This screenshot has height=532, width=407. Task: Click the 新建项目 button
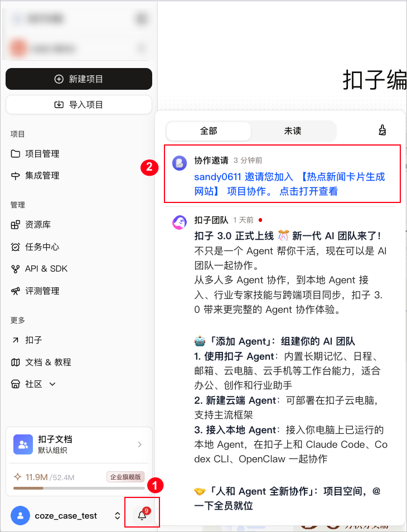79,79
